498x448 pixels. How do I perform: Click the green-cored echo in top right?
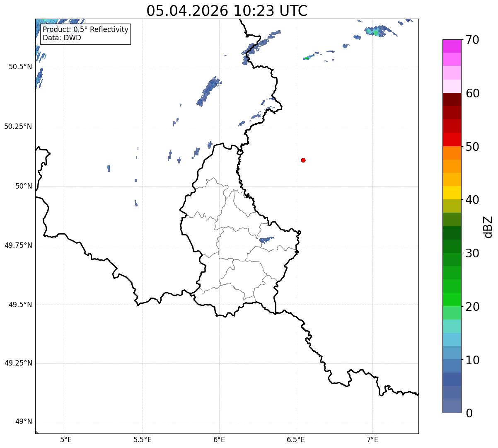pyautogui.click(x=375, y=31)
